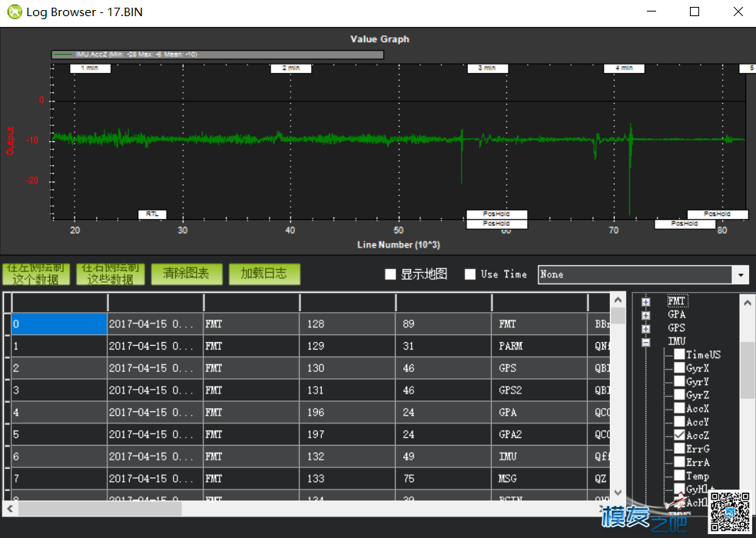756x538 pixels.
Task: Click the 3 min marker on the graph
Action: coord(487,68)
